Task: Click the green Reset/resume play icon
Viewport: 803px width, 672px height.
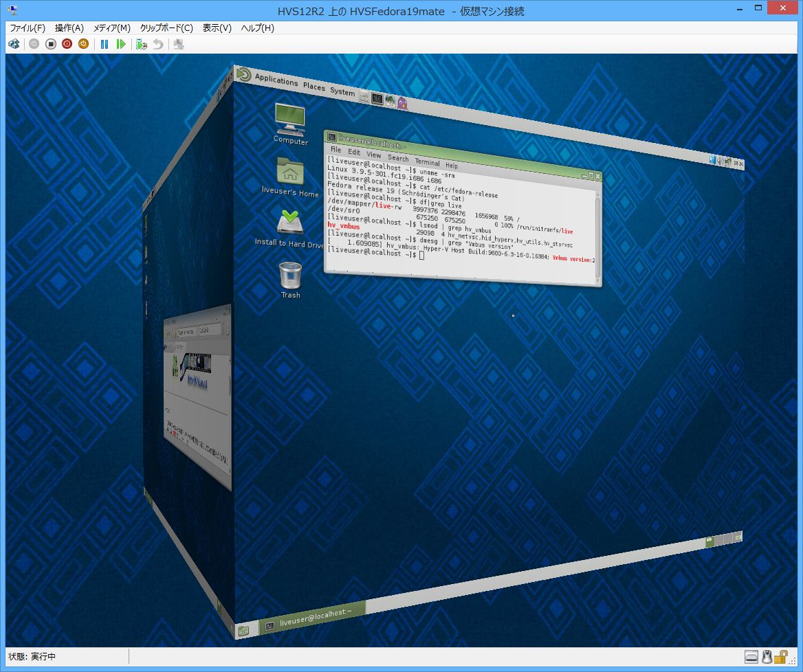Action: click(121, 44)
